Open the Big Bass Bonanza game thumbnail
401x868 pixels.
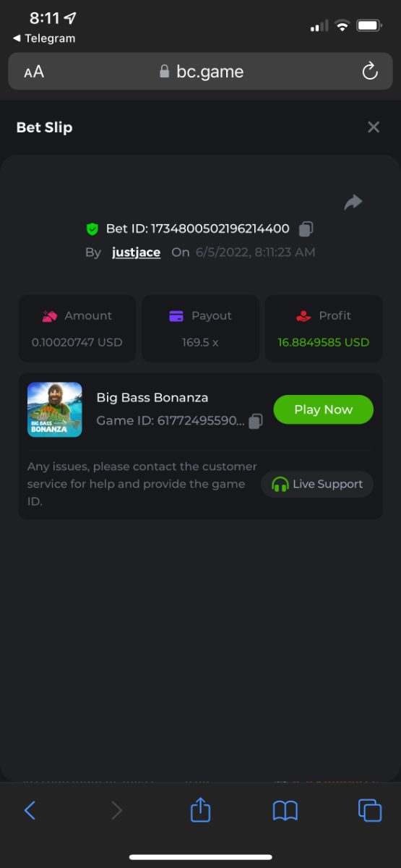click(55, 409)
